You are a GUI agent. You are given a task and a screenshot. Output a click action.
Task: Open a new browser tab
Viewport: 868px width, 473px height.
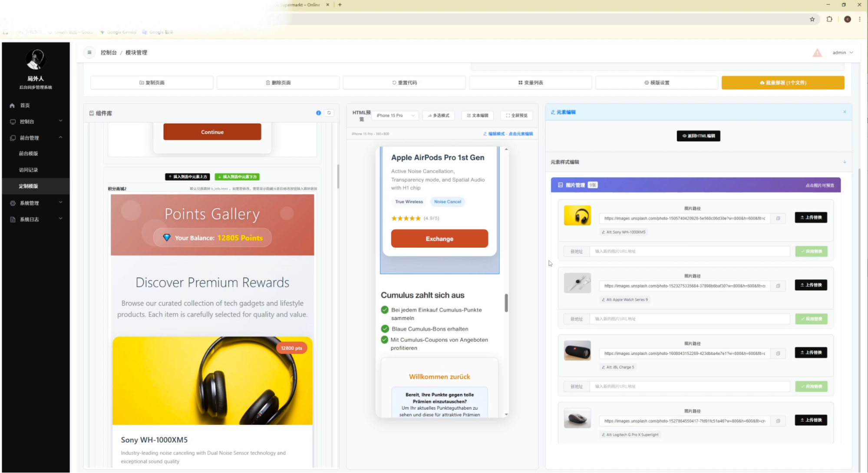tap(340, 5)
